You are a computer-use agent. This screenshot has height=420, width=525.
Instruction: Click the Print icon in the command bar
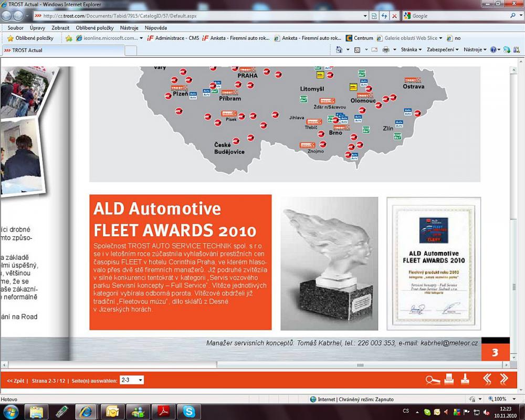pyautogui.click(x=386, y=50)
